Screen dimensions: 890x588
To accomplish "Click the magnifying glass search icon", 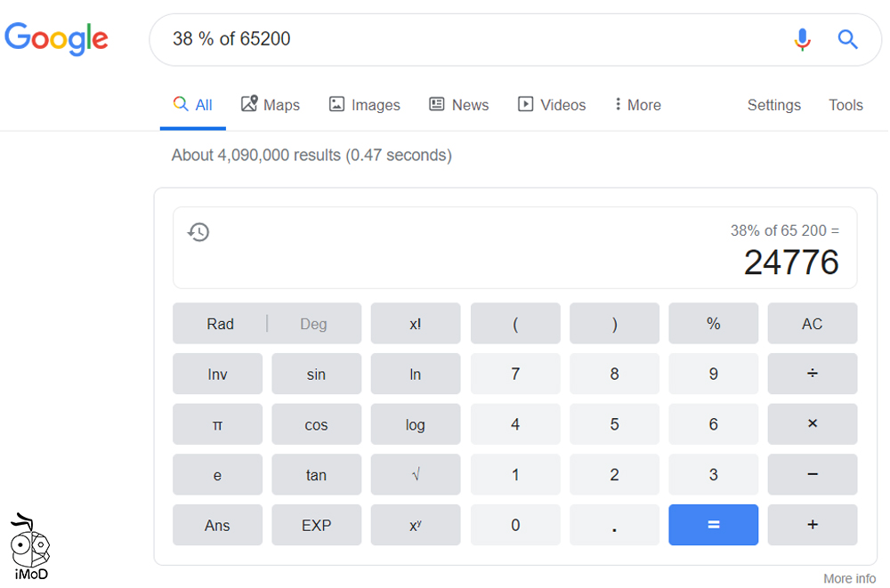I will coord(846,39).
